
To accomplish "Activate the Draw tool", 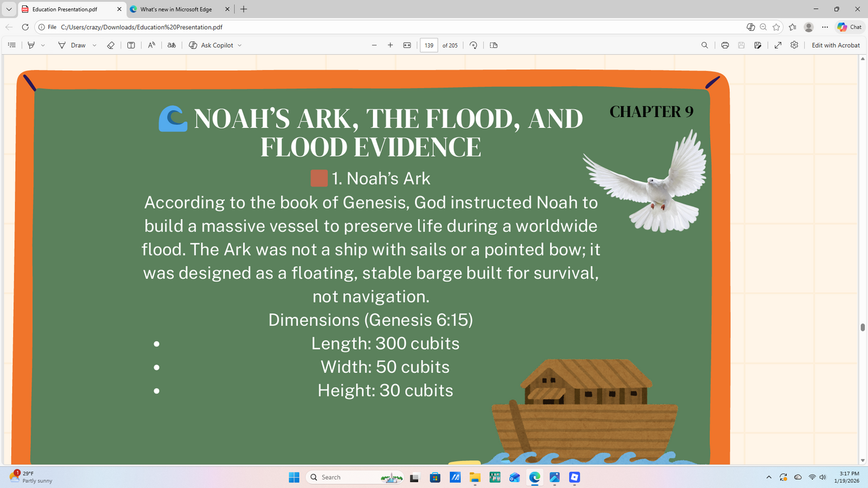I will (72, 45).
